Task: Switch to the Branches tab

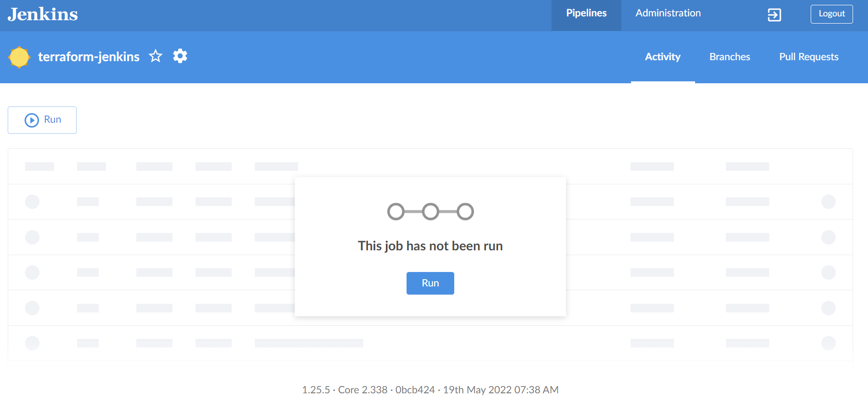Action: point(730,57)
